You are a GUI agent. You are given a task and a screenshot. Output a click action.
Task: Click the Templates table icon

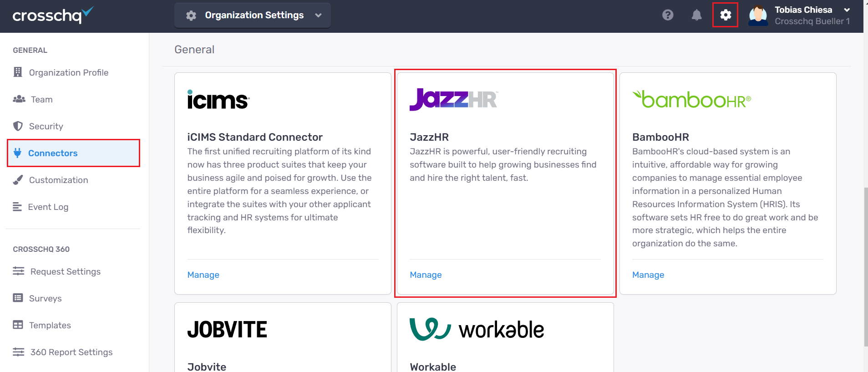click(18, 325)
